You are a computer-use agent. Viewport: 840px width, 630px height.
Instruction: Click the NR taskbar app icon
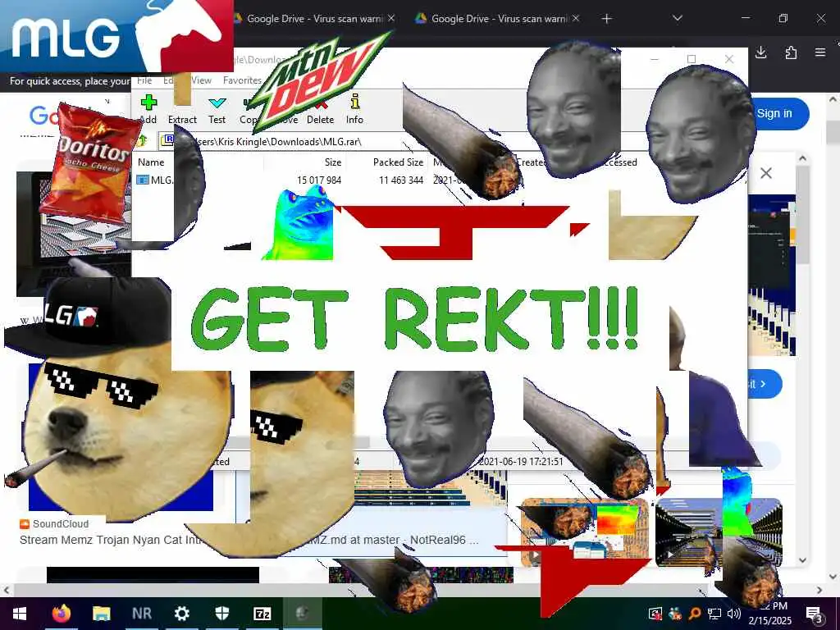coord(141,614)
